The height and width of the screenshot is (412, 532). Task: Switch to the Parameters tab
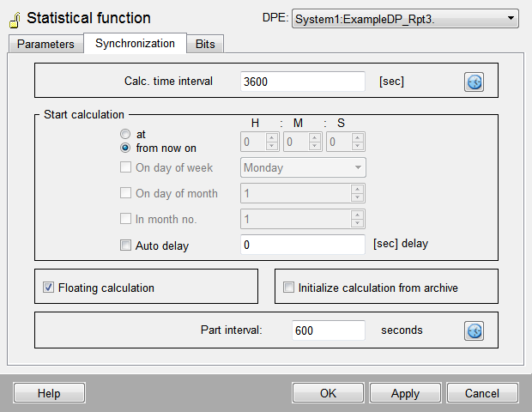(45, 44)
